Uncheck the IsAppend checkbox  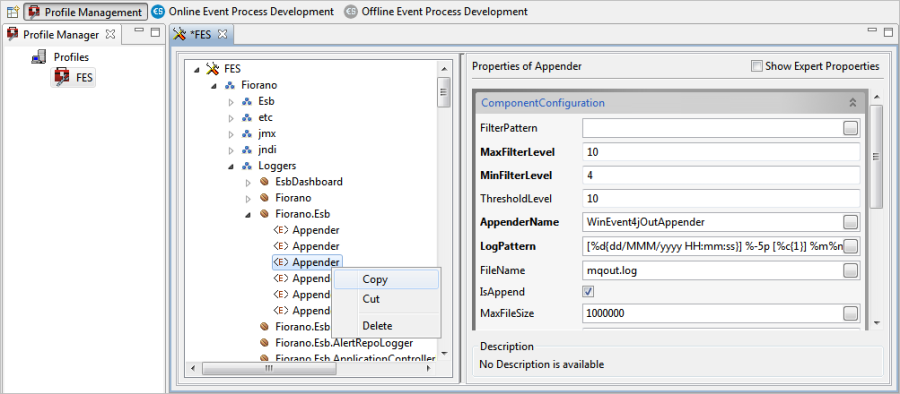588,292
